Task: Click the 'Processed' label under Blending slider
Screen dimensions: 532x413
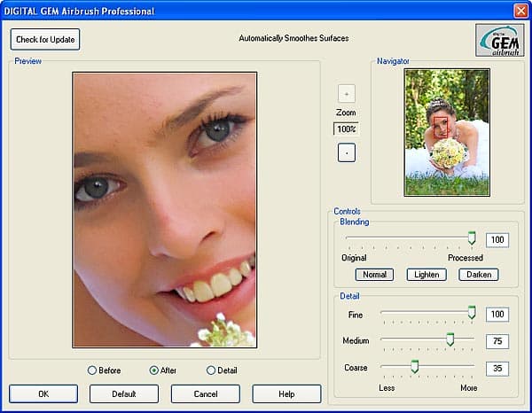Action: [x=465, y=258]
